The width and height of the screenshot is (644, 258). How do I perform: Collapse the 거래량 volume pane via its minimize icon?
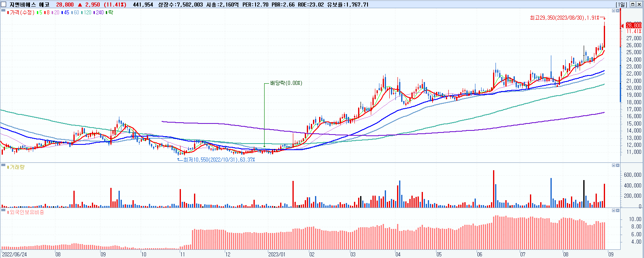coord(614,165)
